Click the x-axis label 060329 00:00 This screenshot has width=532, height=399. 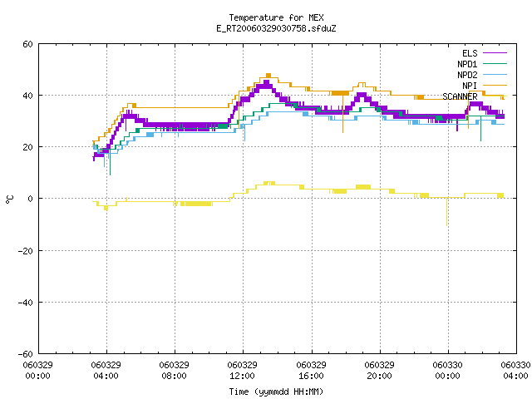coord(37,371)
